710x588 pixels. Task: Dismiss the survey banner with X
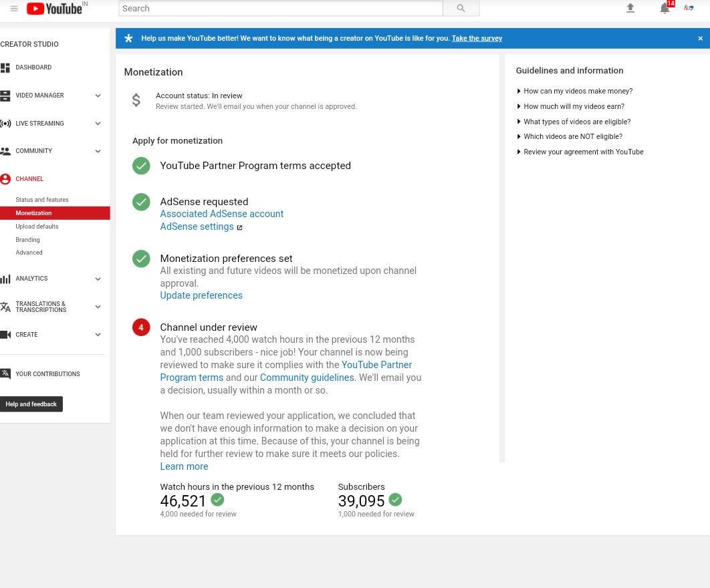(x=700, y=39)
